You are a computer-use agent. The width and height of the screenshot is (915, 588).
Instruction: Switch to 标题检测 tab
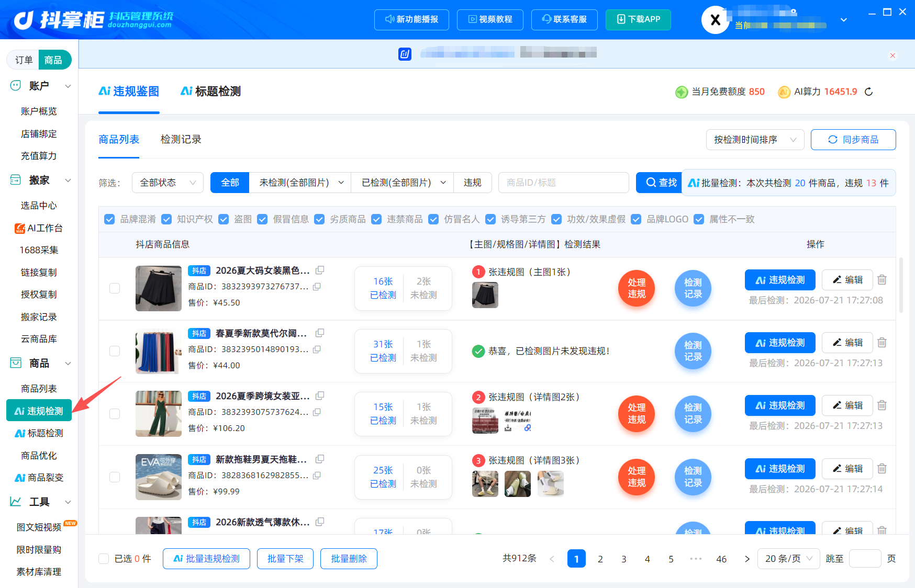[x=210, y=92]
